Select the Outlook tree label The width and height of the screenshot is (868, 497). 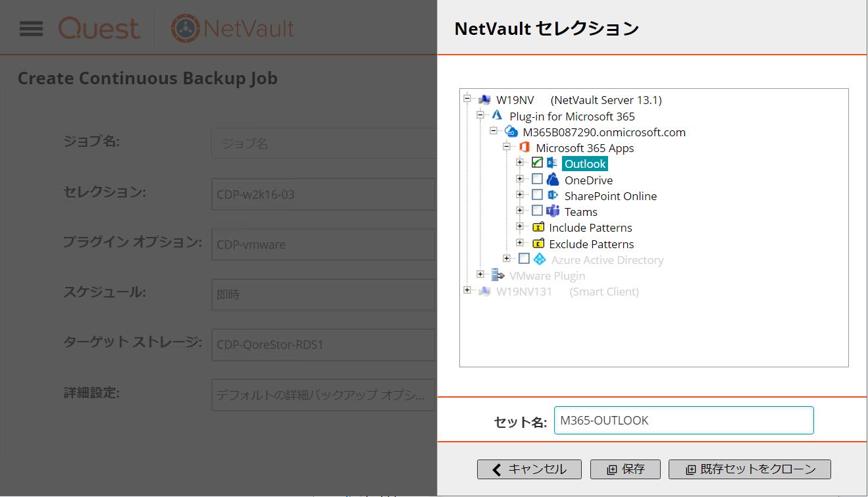[x=585, y=164]
